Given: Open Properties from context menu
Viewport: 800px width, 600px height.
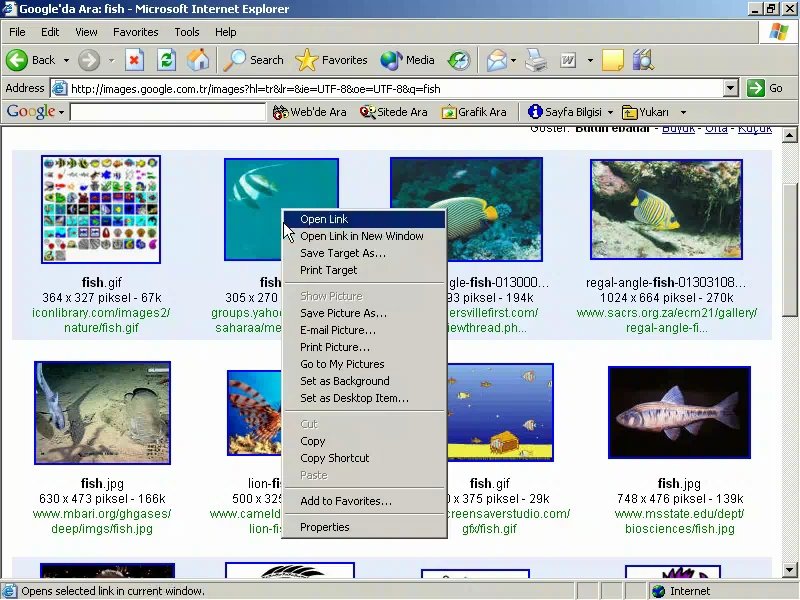Looking at the screenshot, I should click(364, 527).
